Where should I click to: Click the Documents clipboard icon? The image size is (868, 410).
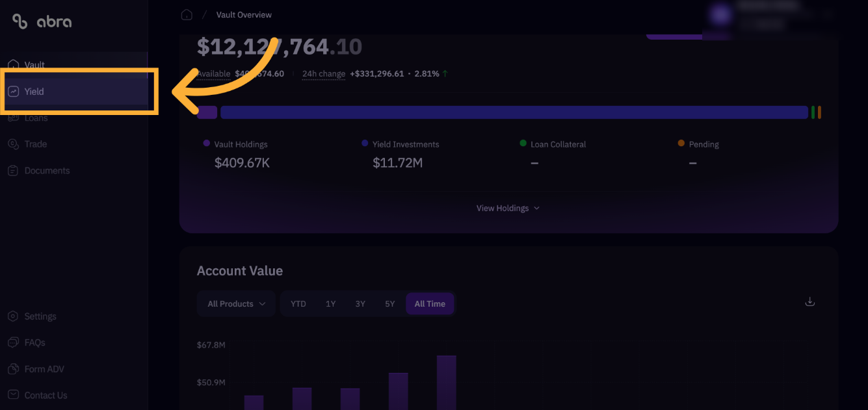click(13, 171)
